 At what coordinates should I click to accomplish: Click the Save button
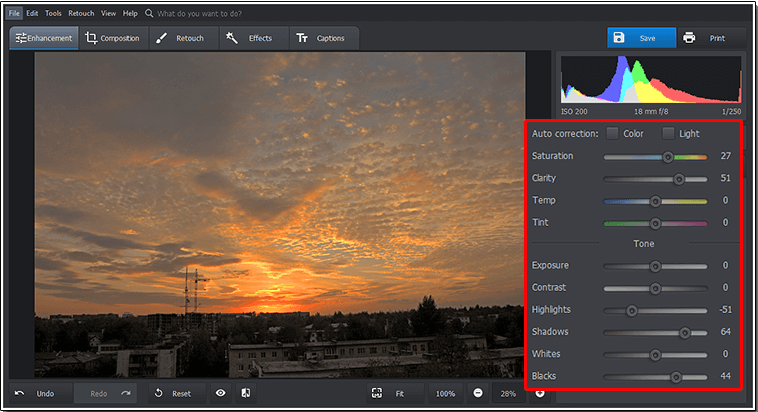(x=641, y=38)
